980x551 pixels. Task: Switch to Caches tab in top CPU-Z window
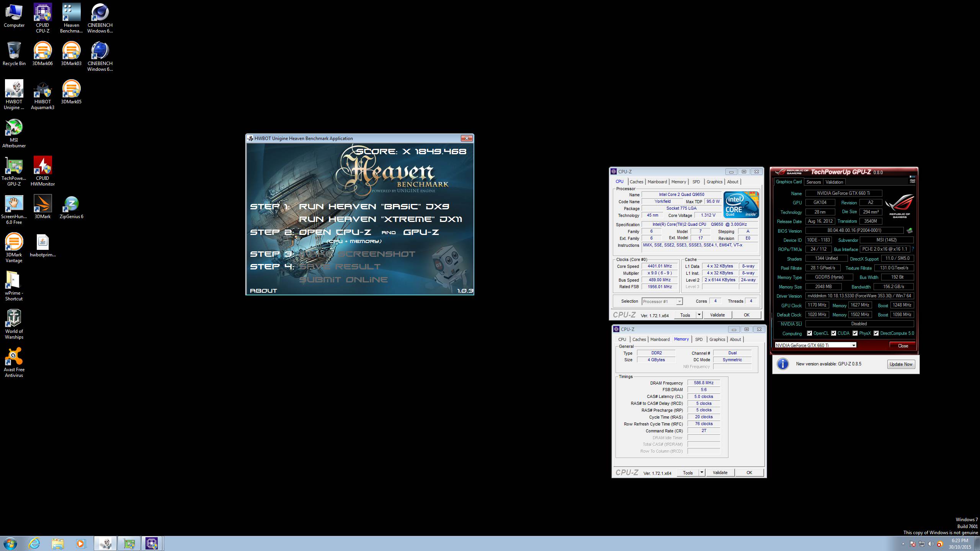(636, 182)
